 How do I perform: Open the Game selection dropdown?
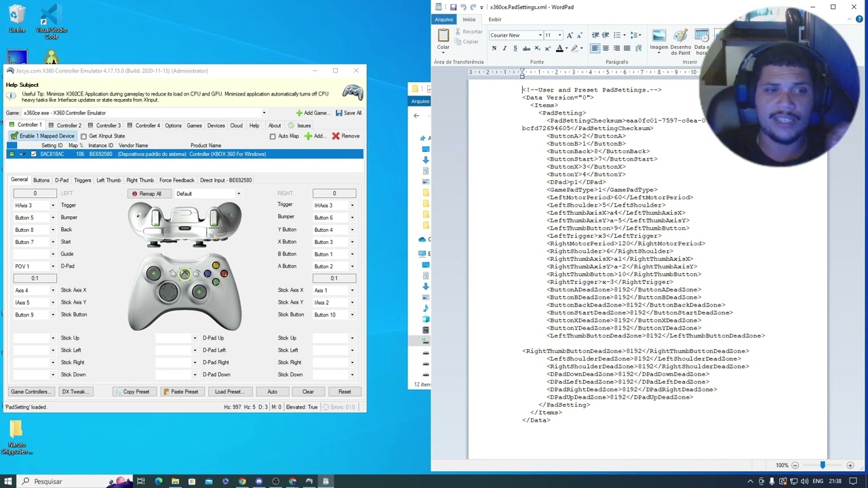pyautogui.click(x=264, y=113)
